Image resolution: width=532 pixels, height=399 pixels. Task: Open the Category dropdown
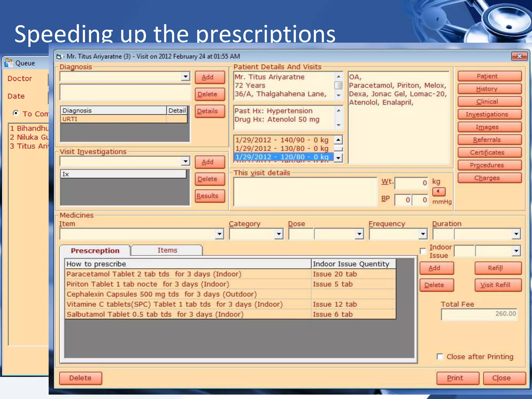coord(279,234)
